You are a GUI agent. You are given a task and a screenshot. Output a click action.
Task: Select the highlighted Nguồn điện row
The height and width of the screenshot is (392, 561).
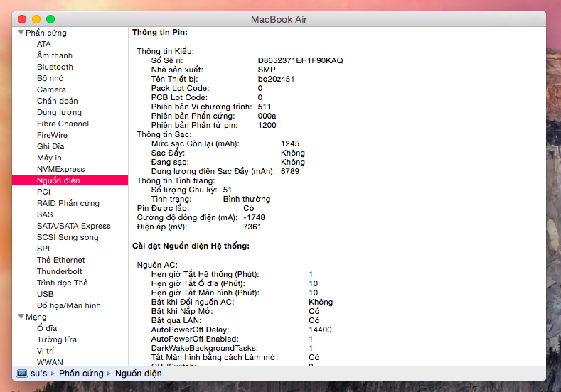point(70,180)
